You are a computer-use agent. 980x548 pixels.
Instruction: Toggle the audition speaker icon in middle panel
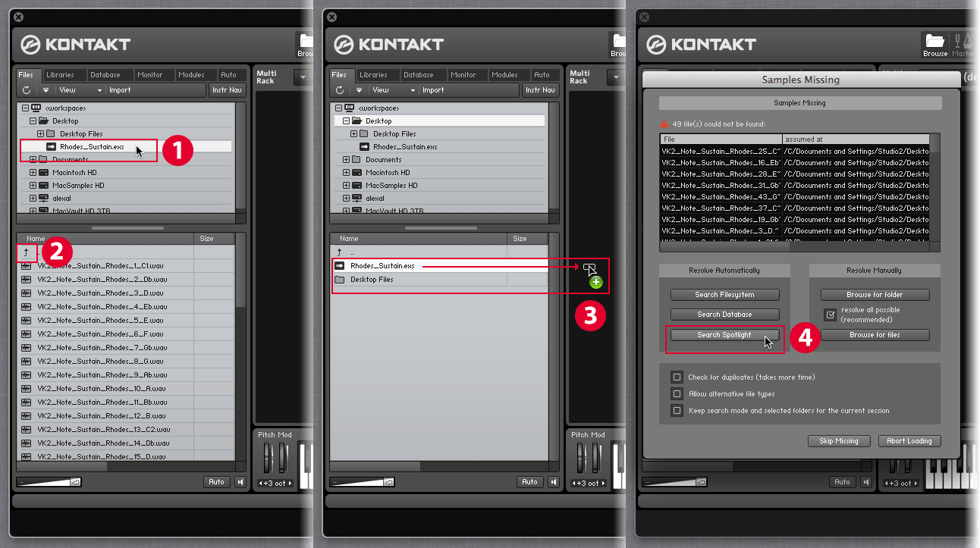pyautogui.click(x=554, y=482)
